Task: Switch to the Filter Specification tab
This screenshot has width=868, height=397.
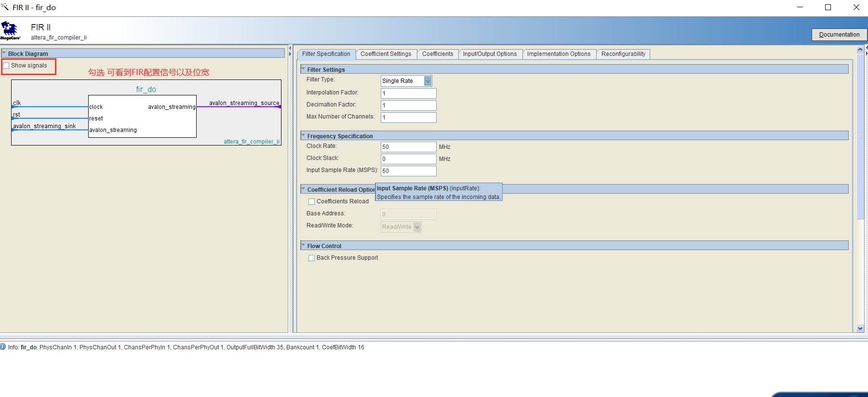Action: click(x=326, y=54)
